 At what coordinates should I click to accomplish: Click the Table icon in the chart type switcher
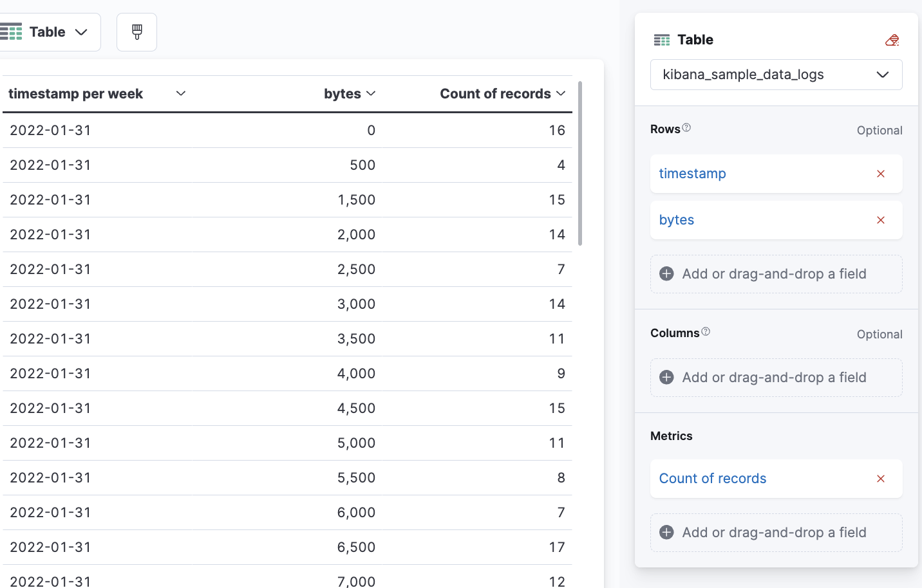[x=12, y=32]
